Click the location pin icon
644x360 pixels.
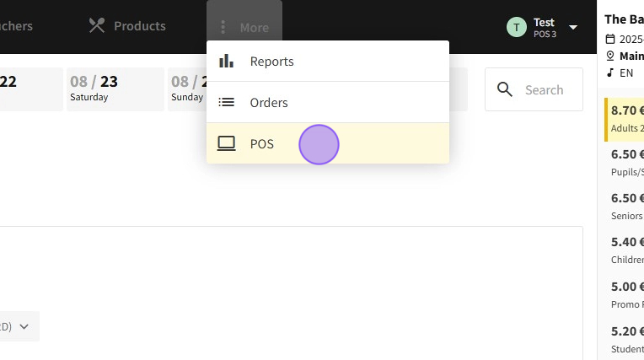[609, 56]
